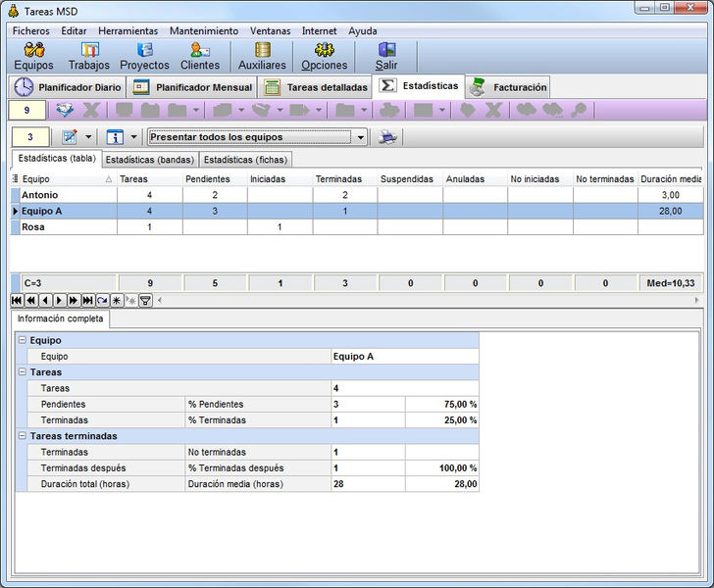This screenshot has height=588, width=714.
Task: Click the Salir exit icon
Action: coord(386,57)
